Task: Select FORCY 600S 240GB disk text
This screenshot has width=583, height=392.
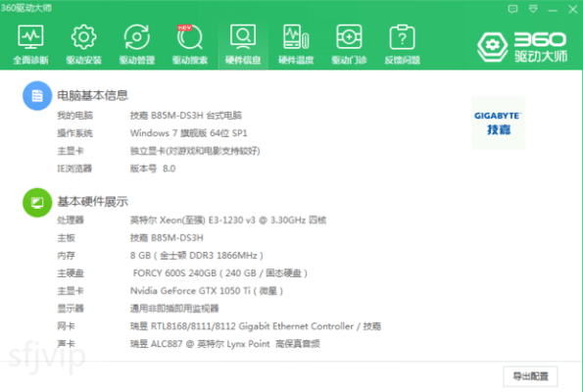Action: [220, 273]
